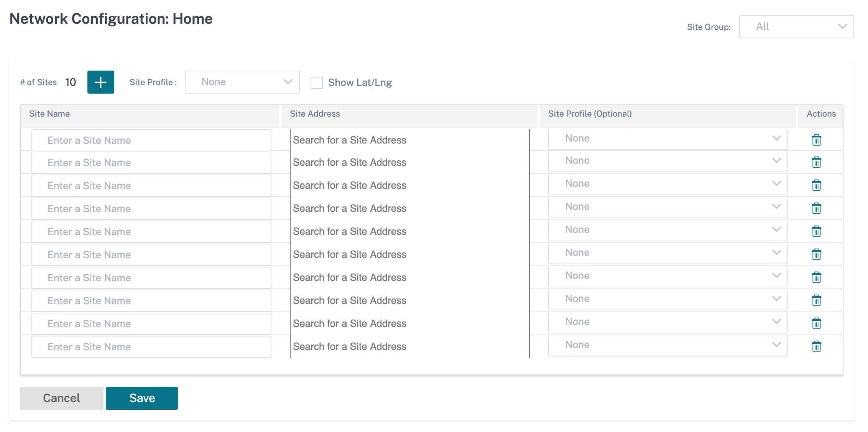This screenshot has height=432, width=868.
Task: Delete the fifth site row with trash icon
Action: tap(816, 231)
